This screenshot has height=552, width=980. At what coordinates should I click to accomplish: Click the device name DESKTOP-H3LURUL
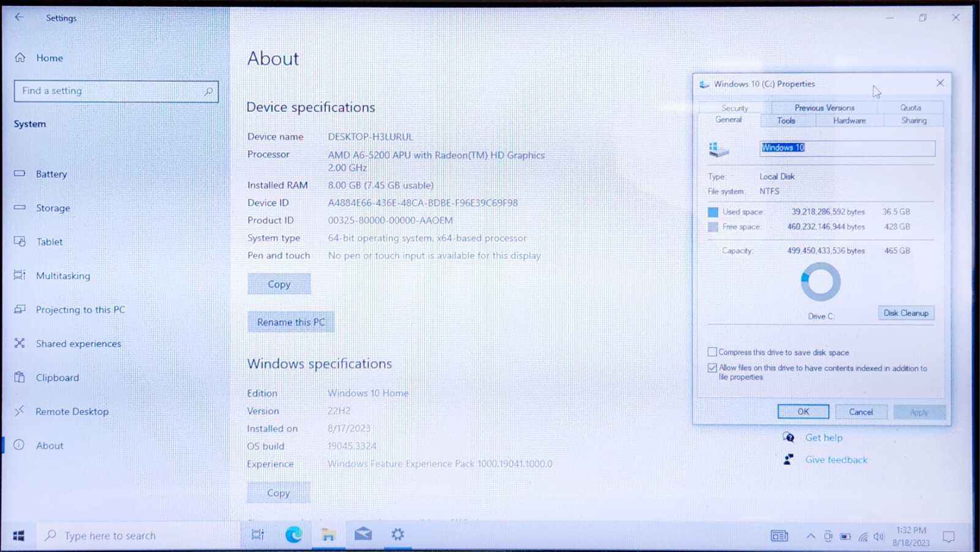[371, 136]
